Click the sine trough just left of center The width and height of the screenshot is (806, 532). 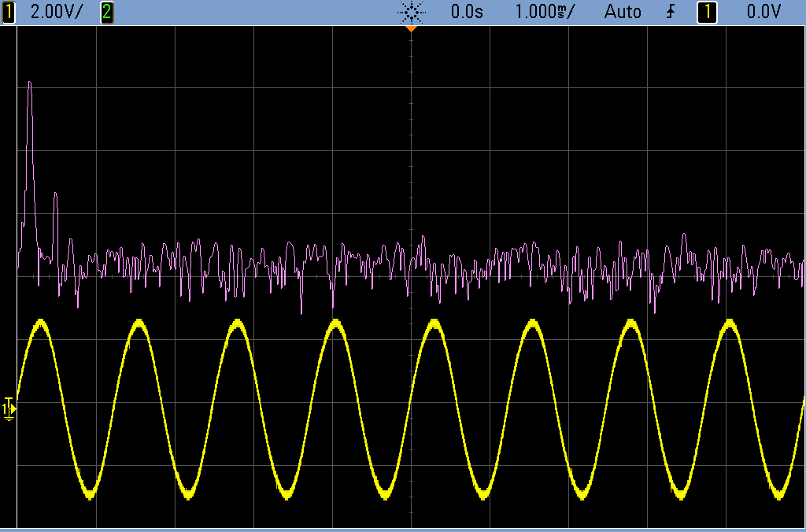tap(384, 493)
